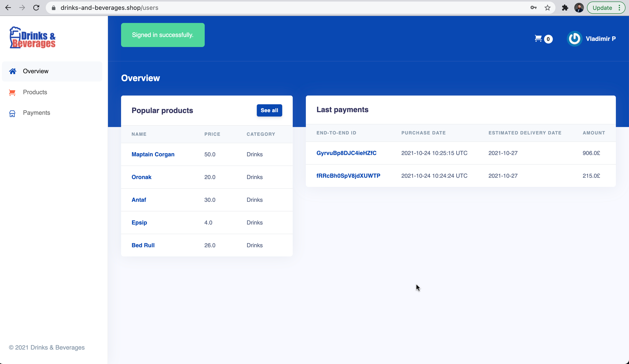Open the shopping cart icon
The image size is (629, 364).
coord(538,39)
